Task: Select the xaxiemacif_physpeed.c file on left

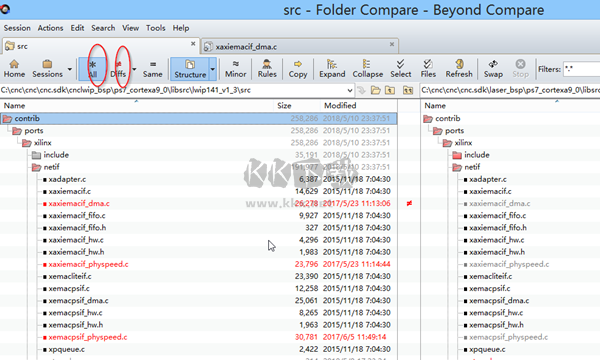Action: point(88,264)
